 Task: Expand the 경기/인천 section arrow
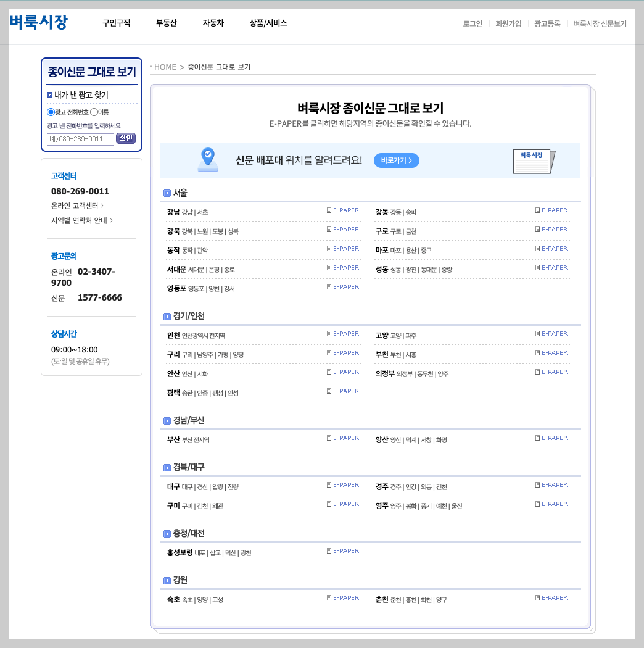tap(166, 315)
